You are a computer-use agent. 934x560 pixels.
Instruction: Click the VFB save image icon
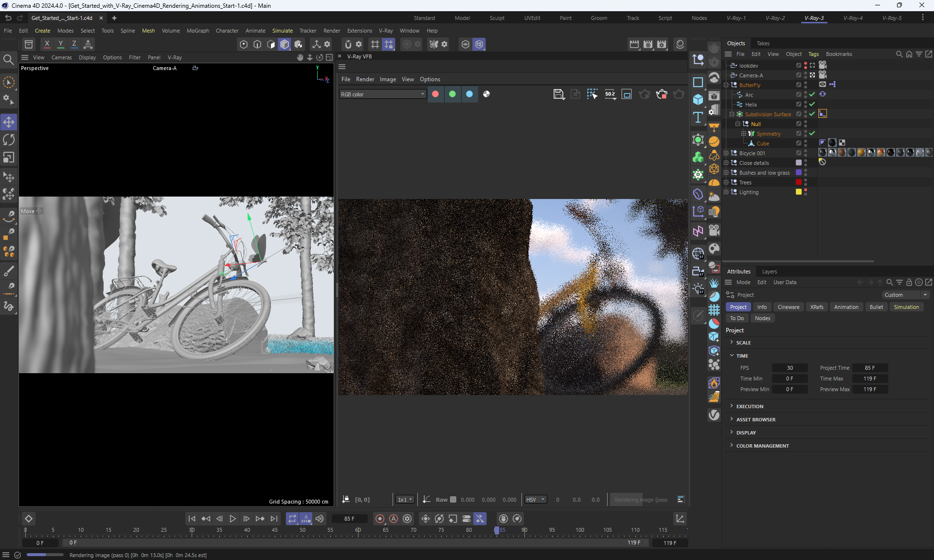558,94
